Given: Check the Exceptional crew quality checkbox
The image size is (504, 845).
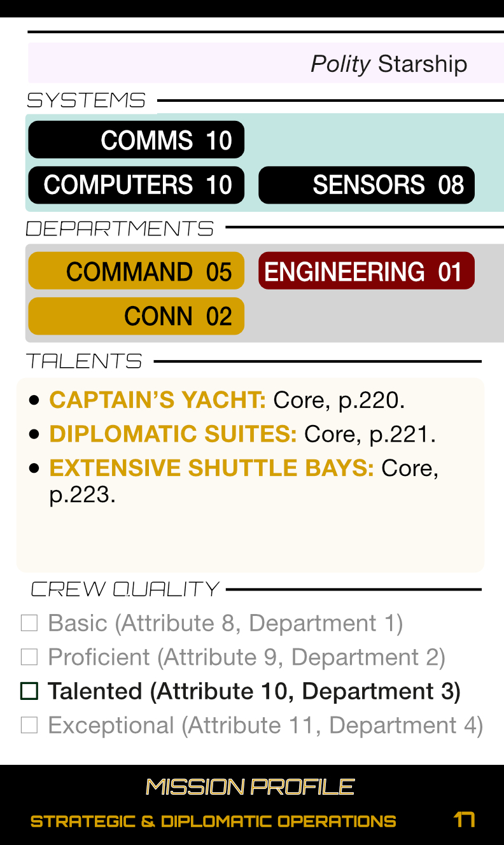Looking at the screenshot, I should [x=29, y=725].
